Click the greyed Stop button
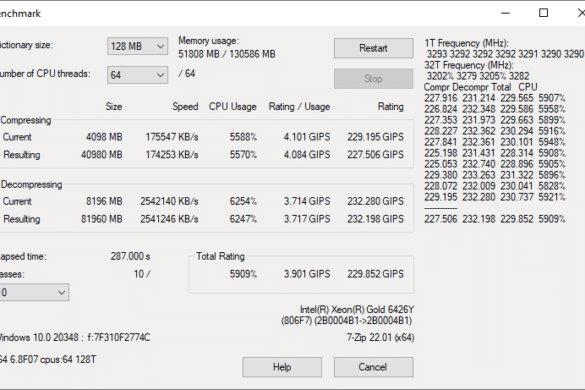The image size is (585, 390). coord(373,78)
